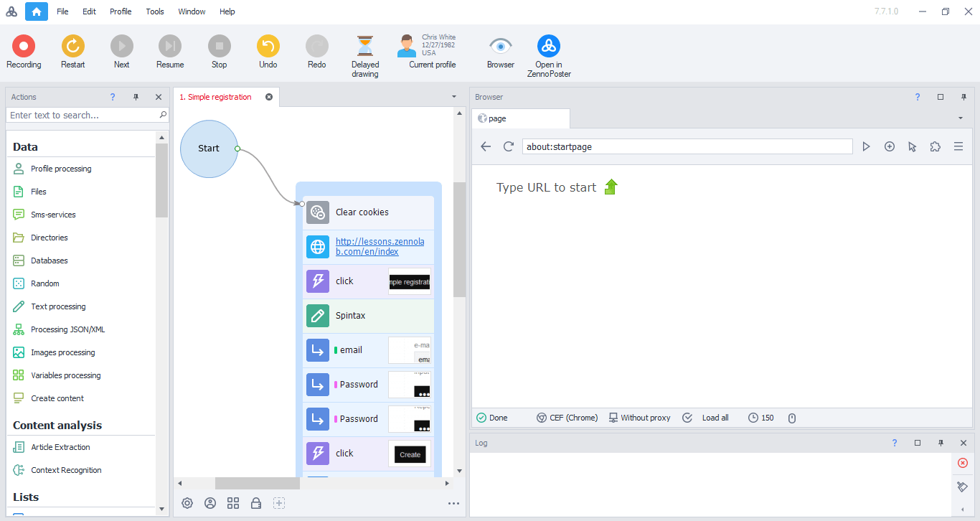
Task: Open profile icon below the canvas
Action: 210,503
